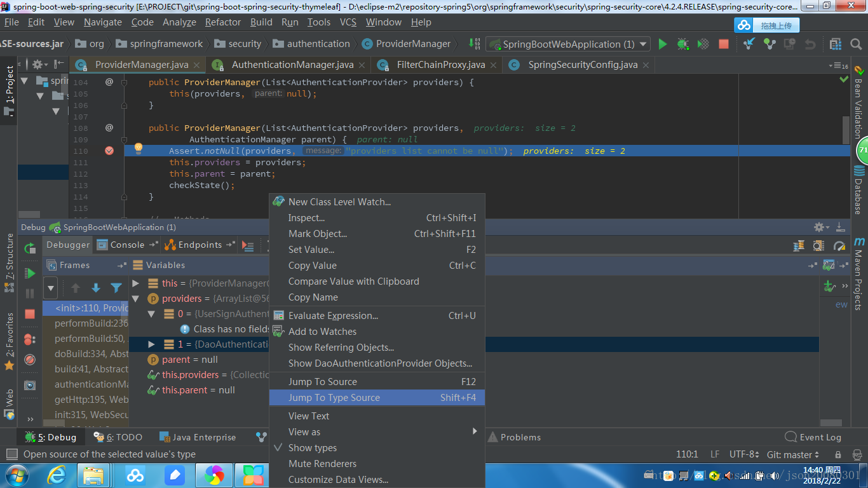Open the Java Enterprise tool window
868x488 pixels.
[197, 437]
